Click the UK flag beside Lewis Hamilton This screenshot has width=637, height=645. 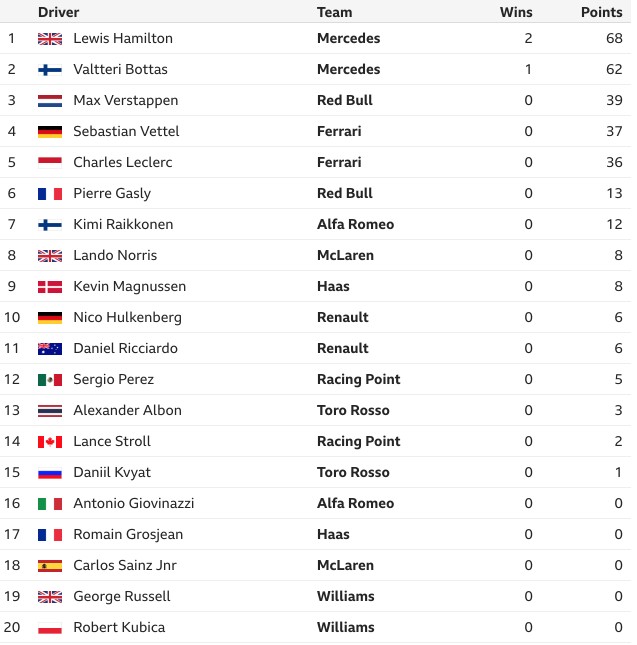click(x=50, y=39)
